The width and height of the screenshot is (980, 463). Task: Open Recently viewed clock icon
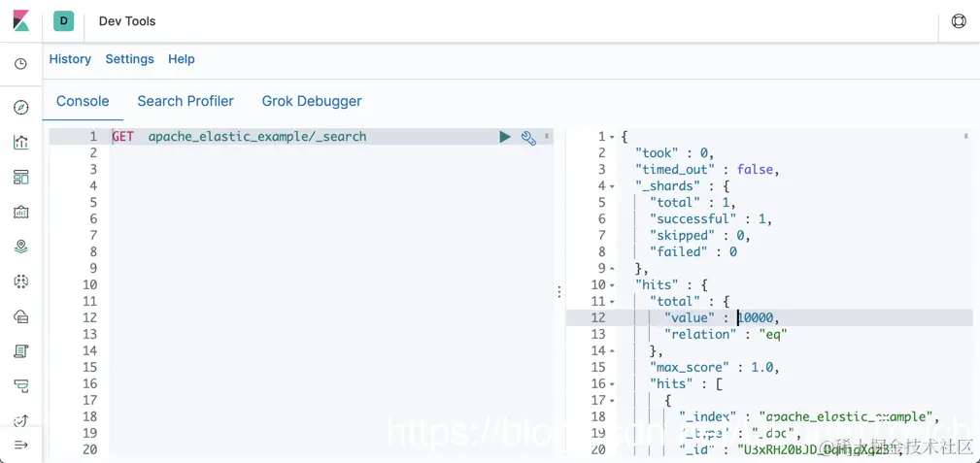[21, 64]
